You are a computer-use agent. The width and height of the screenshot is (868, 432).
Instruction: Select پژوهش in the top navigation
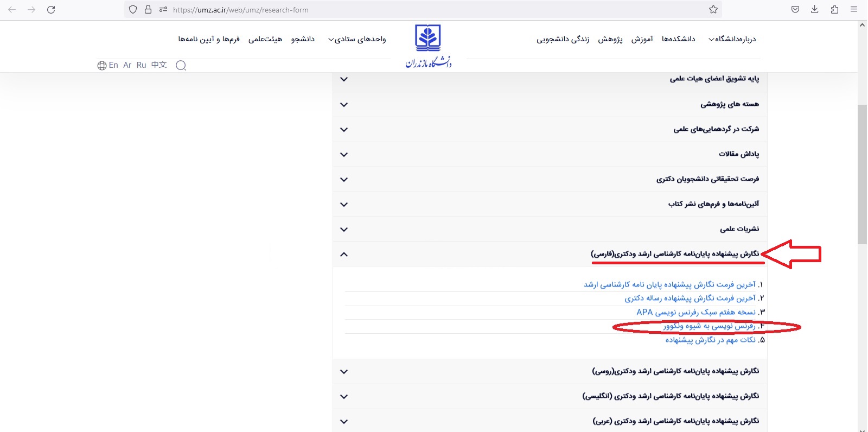(x=610, y=39)
